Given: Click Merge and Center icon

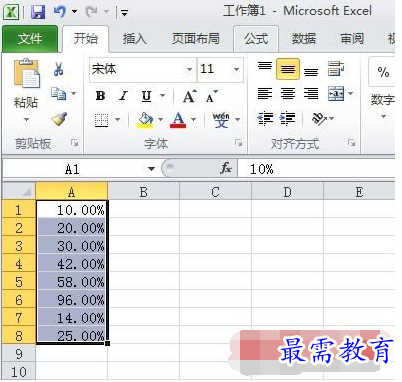Looking at the screenshot, I should [336, 93].
